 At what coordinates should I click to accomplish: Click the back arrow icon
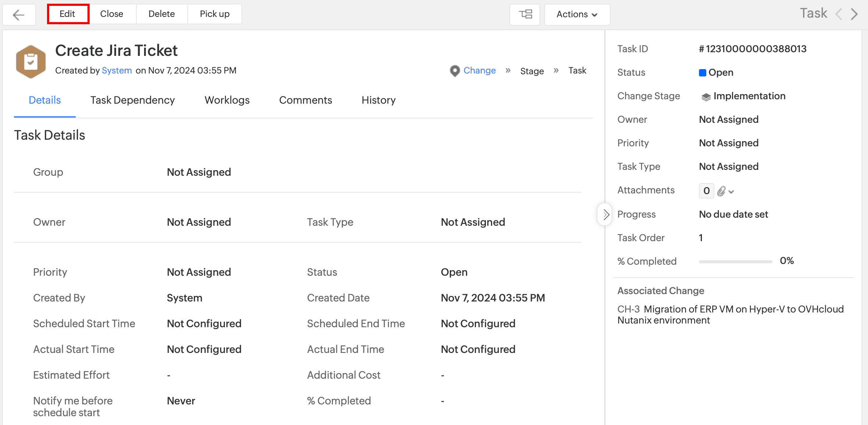tap(19, 14)
